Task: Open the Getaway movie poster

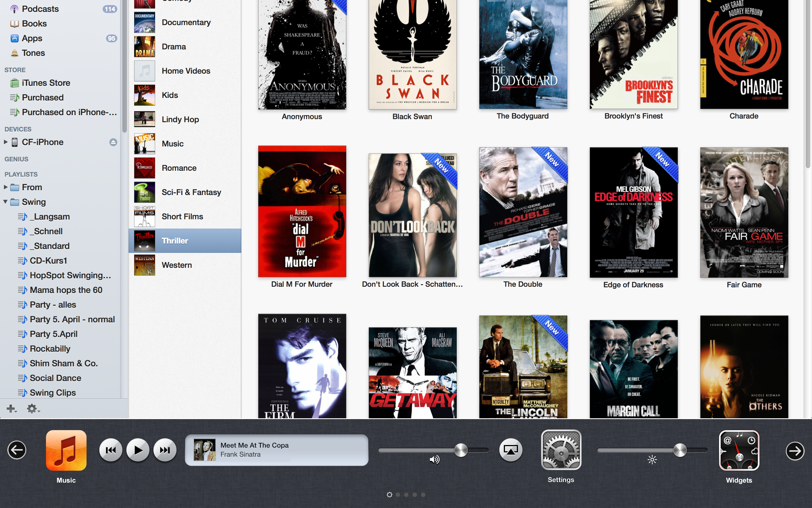Action: point(412,373)
